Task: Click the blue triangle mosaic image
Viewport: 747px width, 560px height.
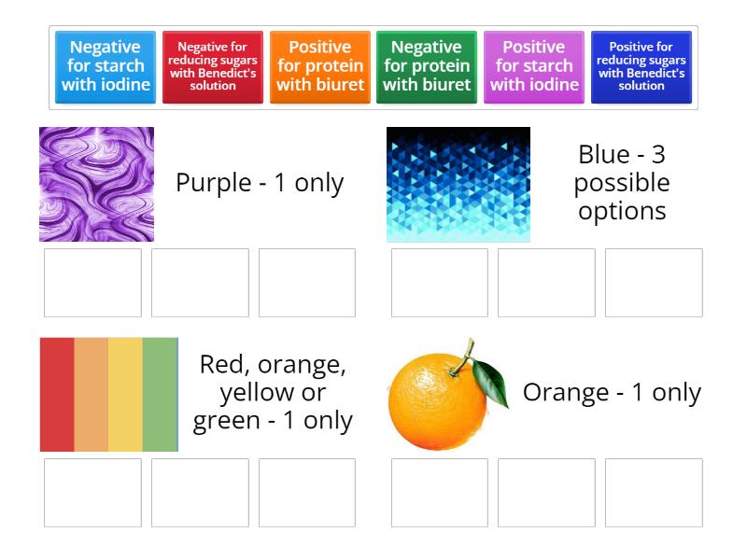Action: coord(458,183)
